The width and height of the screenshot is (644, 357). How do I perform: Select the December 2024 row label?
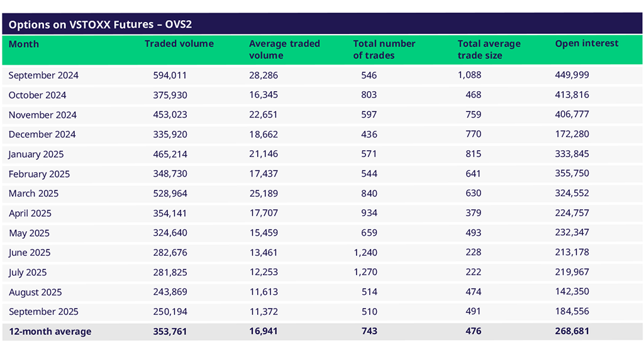click(42, 135)
